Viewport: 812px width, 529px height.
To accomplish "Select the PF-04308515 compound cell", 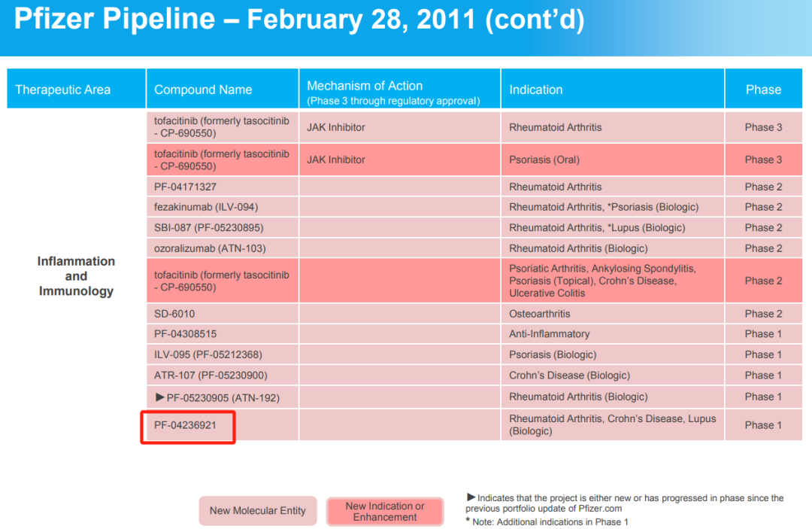I will click(x=222, y=334).
